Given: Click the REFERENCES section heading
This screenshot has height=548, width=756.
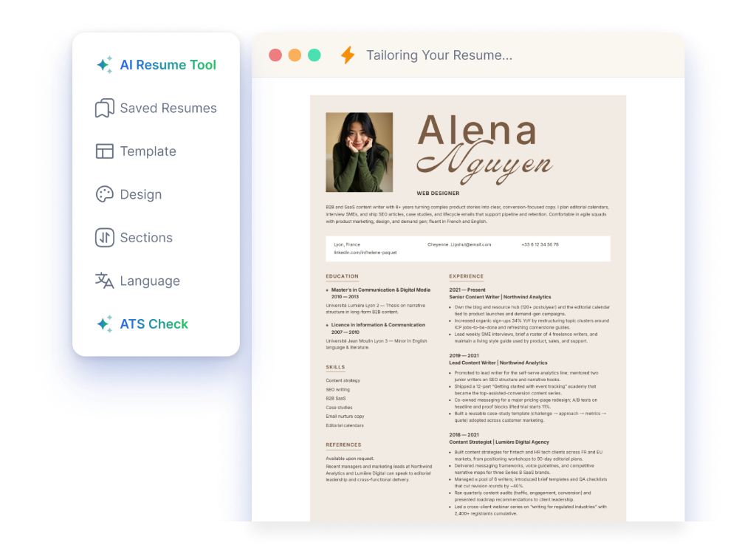Looking at the screenshot, I should 343,445.
